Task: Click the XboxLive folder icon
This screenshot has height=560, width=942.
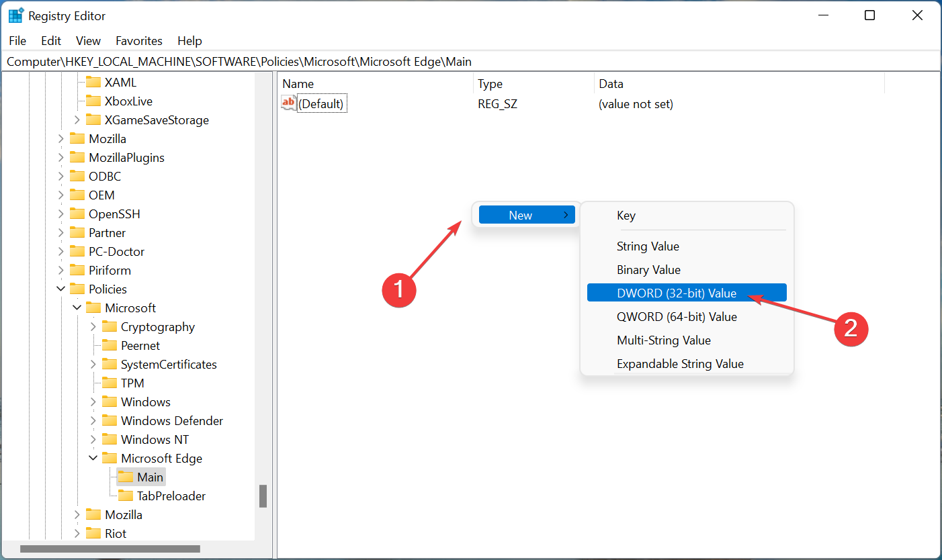Action: coord(93,101)
